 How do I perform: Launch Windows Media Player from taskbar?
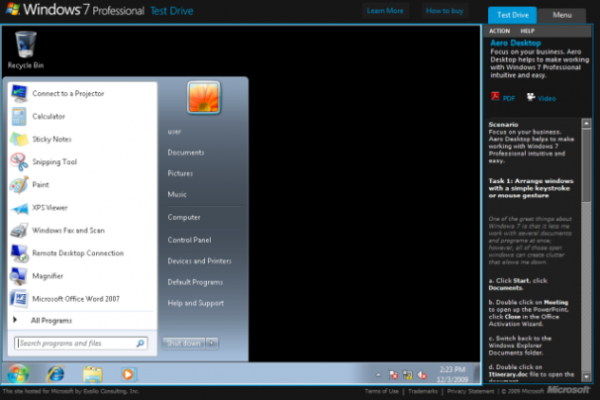(128, 374)
